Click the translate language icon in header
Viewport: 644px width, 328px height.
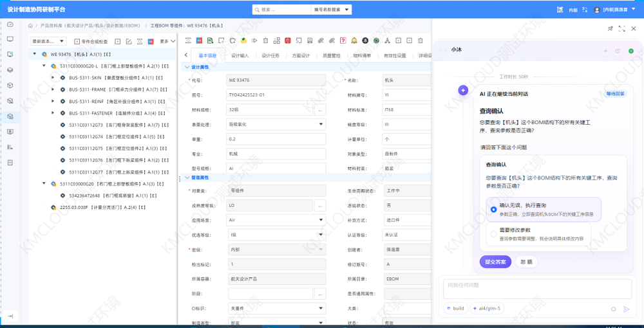coord(585,10)
